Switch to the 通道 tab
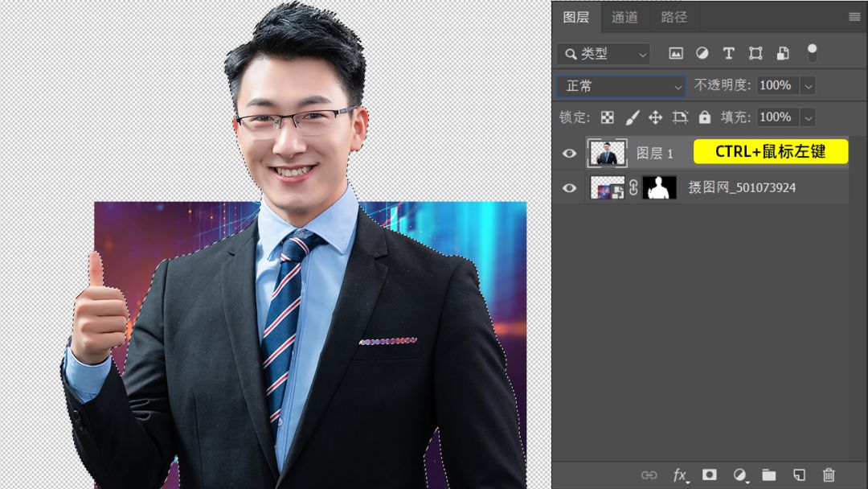Screen dimensions: 868x489 [625, 17]
